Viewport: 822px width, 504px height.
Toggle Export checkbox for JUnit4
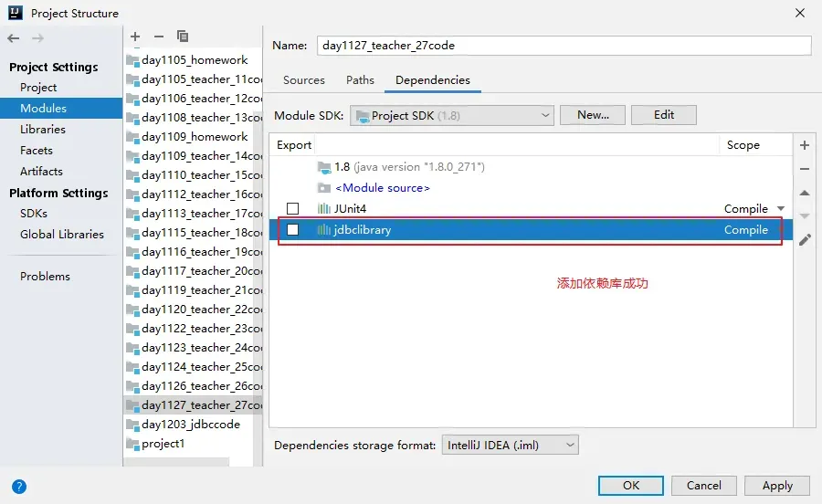coord(292,209)
